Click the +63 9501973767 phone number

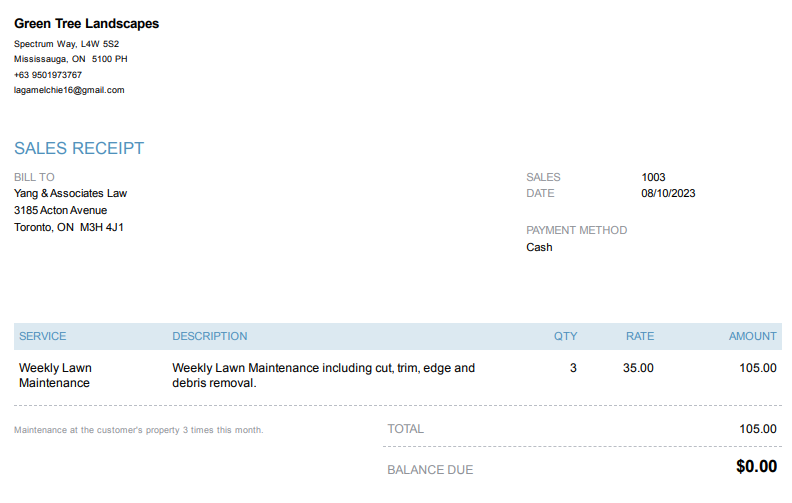click(x=48, y=75)
